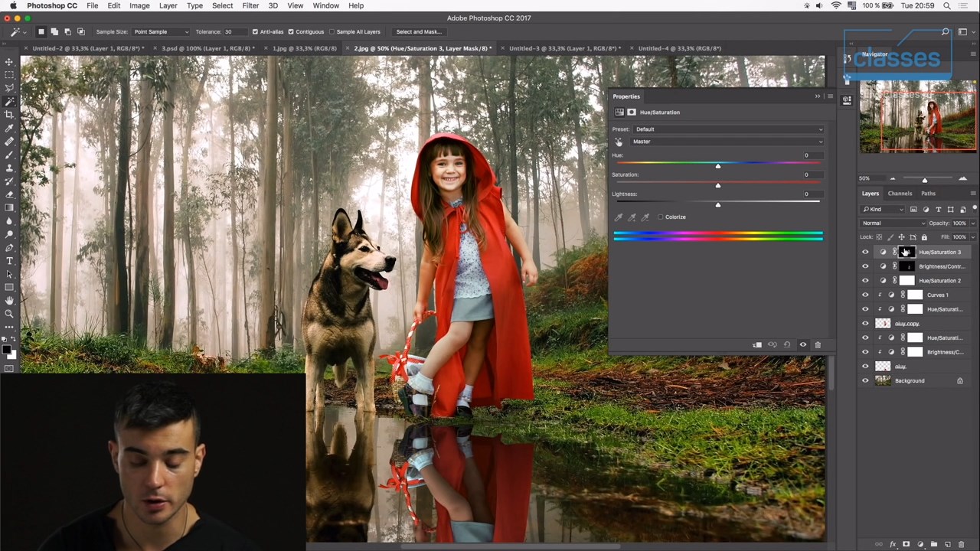The image size is (980, 551).
Task: Enable Sample All Layers checkbox
Action: pos(332,32)
